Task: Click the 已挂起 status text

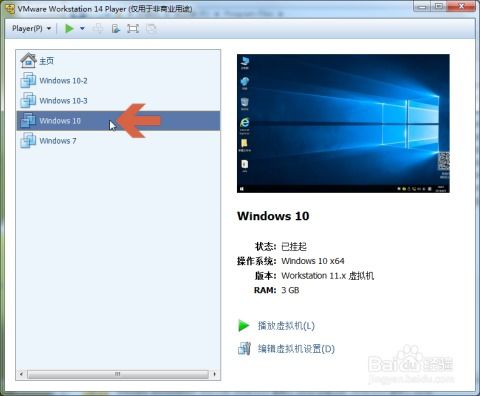Action: tap(294, 247)
